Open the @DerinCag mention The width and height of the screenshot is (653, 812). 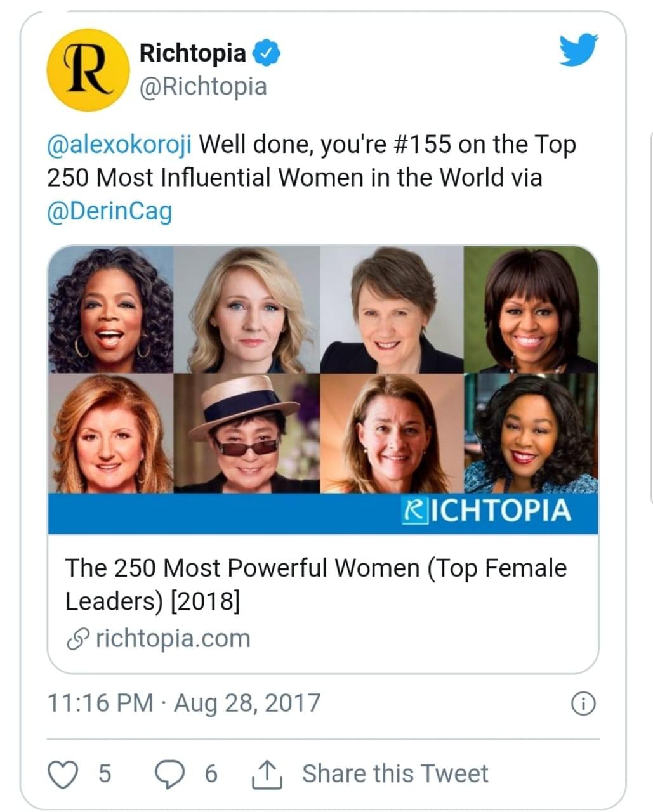[x=109, y=211]
